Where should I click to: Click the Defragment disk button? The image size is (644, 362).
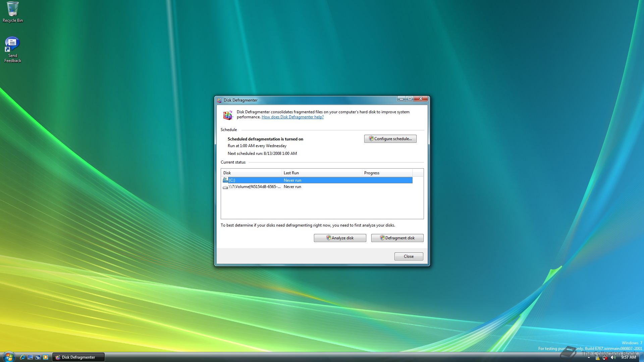point(397,238)
